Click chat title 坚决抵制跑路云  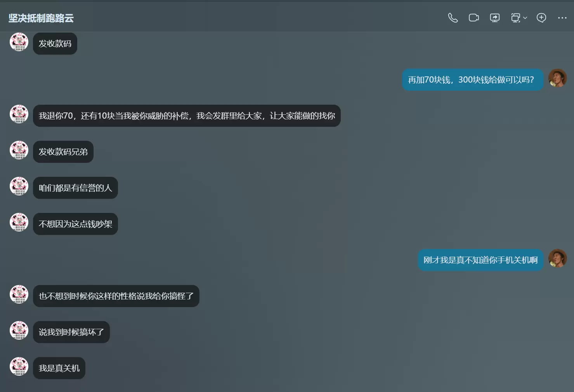(41, 18)
